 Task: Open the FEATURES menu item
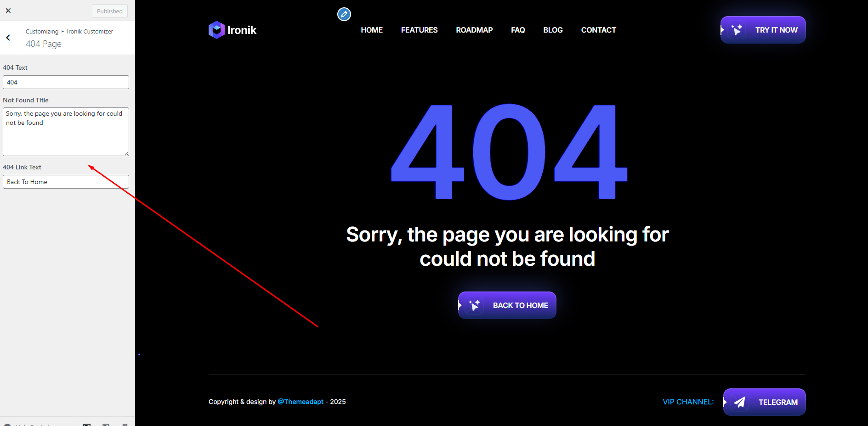(419, 30)
